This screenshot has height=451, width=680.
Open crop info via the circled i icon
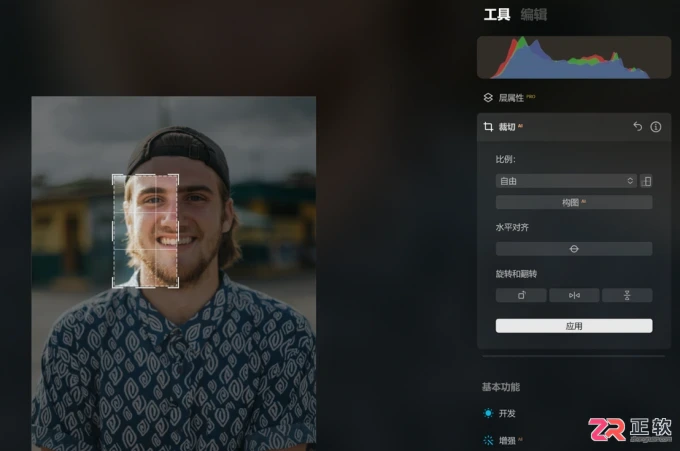[x=656, y=127]
